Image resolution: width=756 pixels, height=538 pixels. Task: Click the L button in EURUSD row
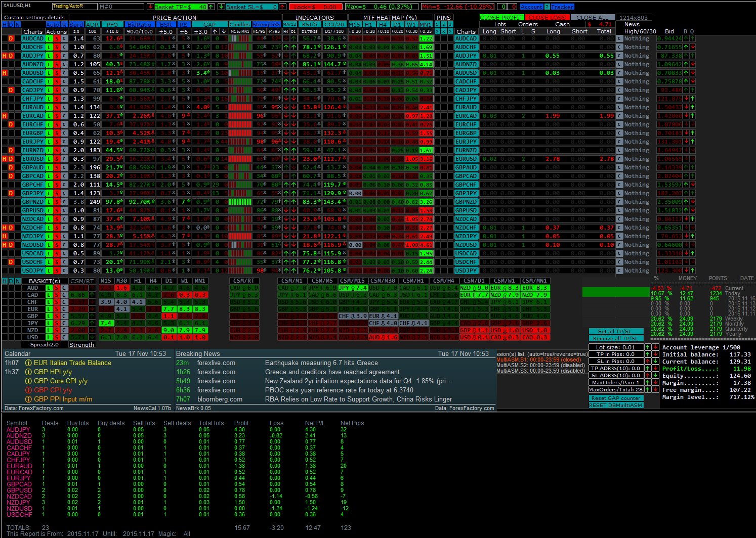click(x=49, y=159)
